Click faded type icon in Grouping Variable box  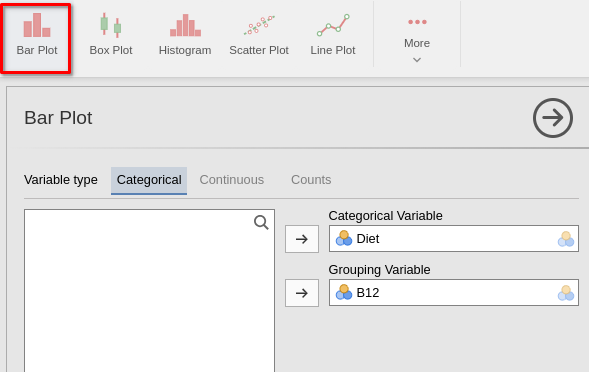pos(566,293)
